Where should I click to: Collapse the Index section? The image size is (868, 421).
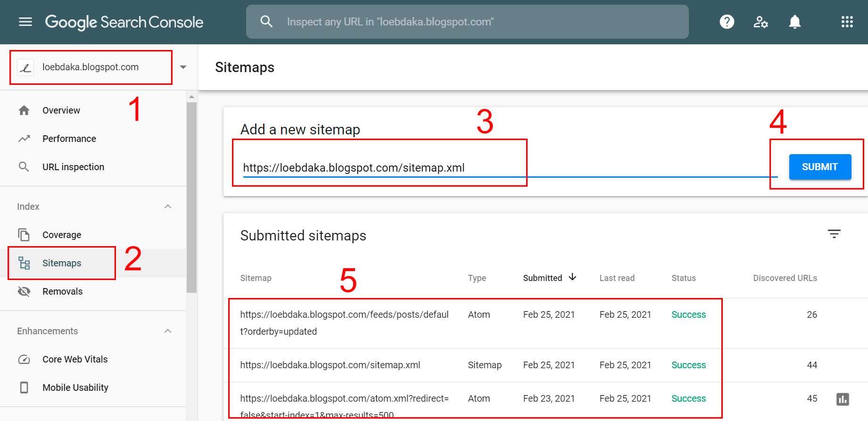(x=168, y=206)
